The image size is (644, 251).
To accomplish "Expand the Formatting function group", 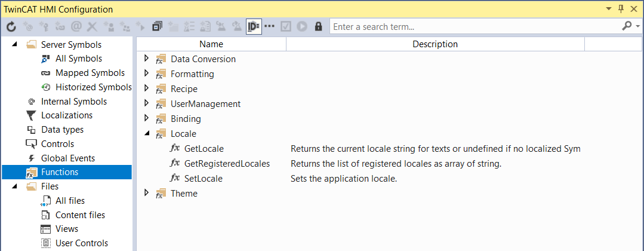I will point(146,74).
